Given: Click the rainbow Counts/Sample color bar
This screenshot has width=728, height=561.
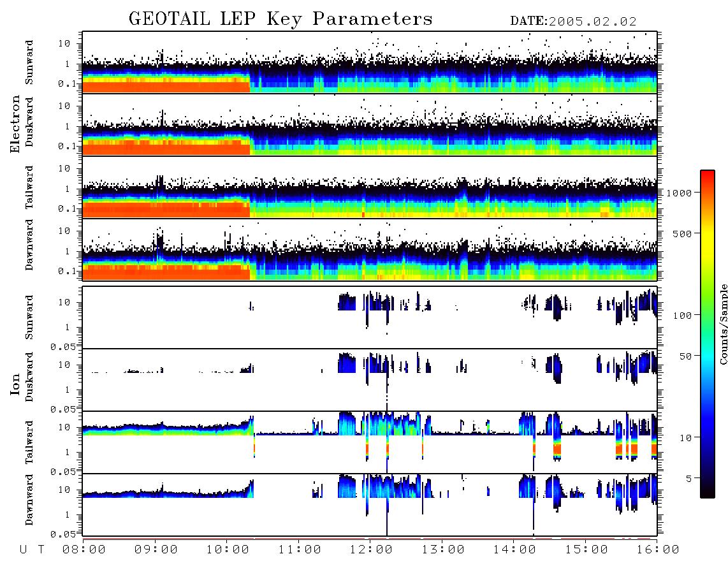Looking at the screenshot, I should 708,334.
